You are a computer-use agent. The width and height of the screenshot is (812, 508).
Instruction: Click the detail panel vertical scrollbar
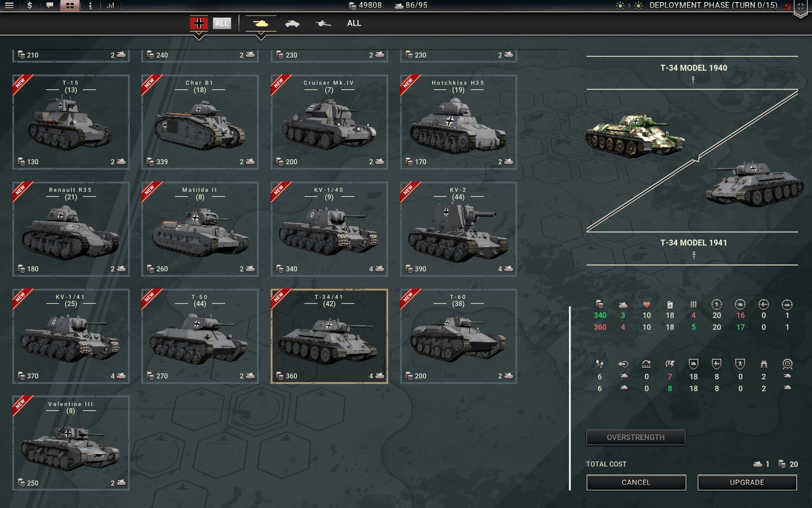point(570,398)
